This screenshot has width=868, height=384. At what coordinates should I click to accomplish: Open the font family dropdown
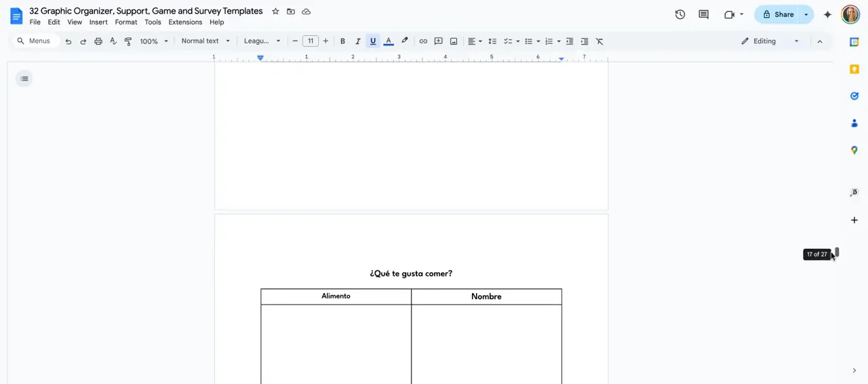(x=262, y=41)
